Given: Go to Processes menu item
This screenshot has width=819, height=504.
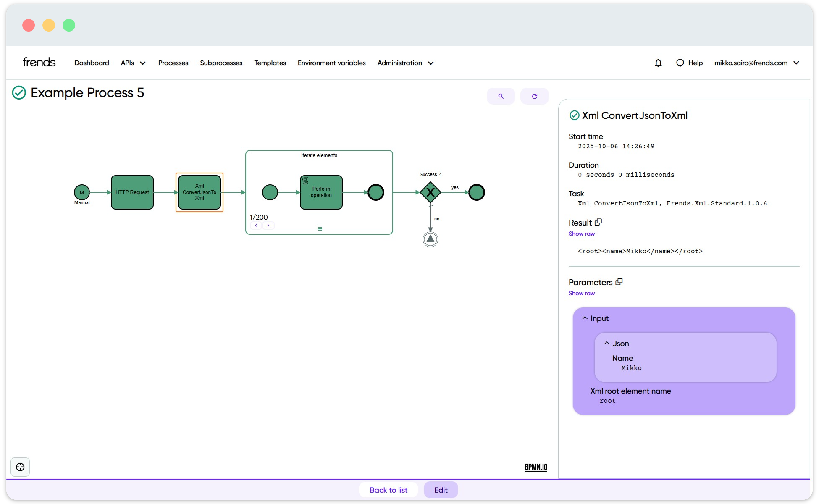Looking at the screenshot, I should (x=173, y=63).
